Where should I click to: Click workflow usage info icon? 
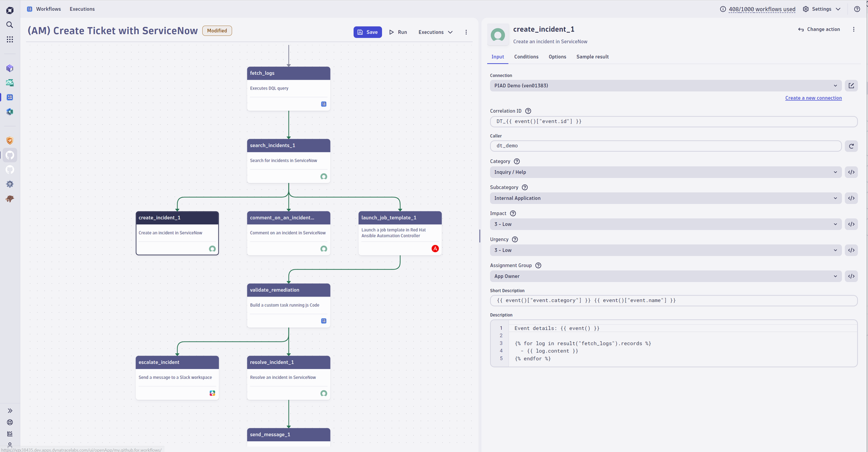pyautogui.click(x=723, y=9)
